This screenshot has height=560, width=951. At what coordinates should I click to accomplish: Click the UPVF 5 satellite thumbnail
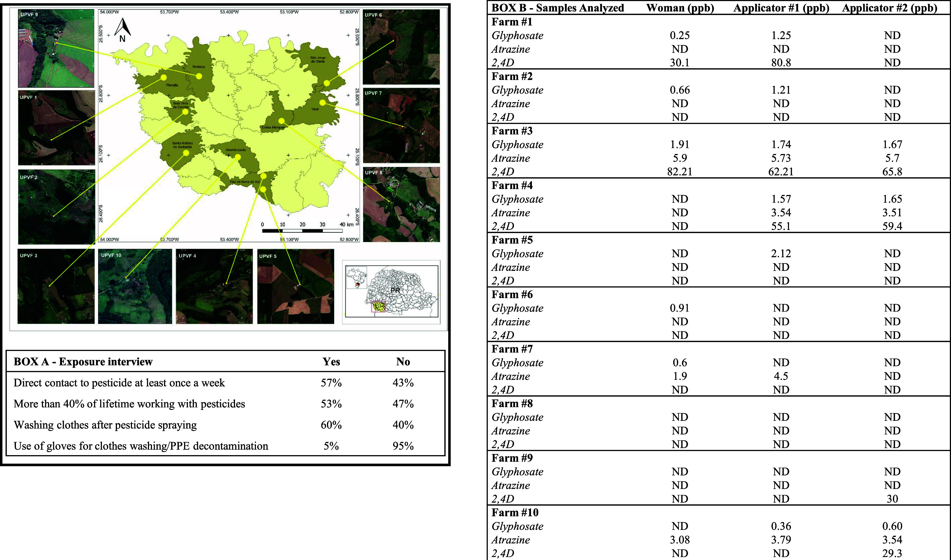coord(296,286)
